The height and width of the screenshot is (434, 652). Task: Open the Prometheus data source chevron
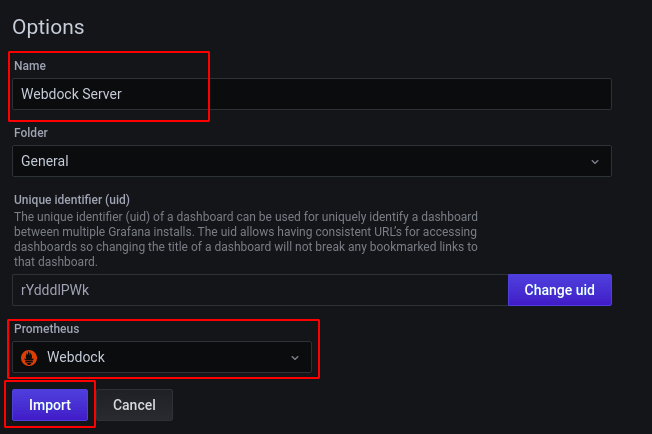point(294,357)
